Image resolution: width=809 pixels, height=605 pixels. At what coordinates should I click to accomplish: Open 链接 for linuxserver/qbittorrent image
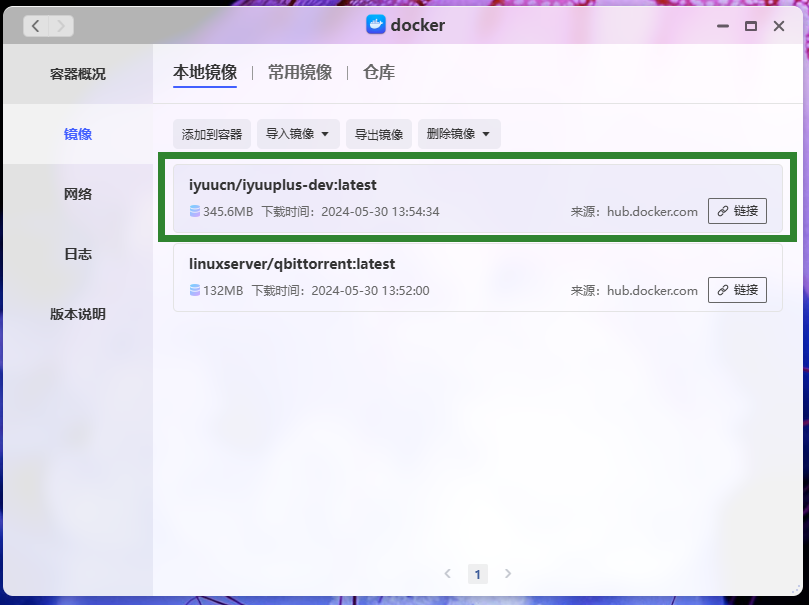pos(737,290)
